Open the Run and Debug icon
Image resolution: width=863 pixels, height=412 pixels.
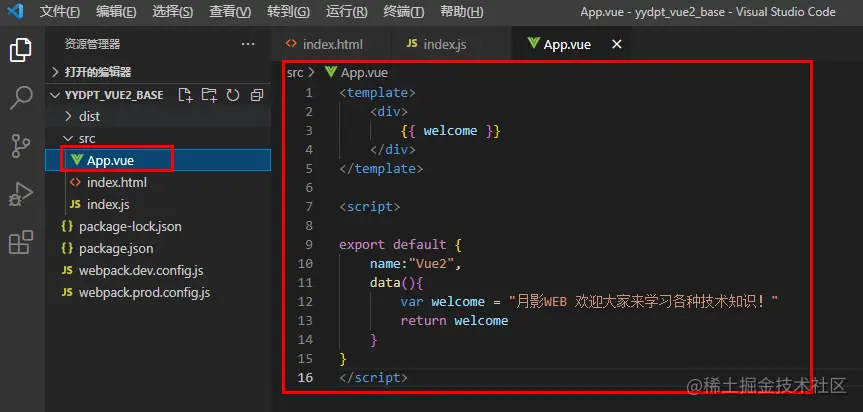coord(21,194)
